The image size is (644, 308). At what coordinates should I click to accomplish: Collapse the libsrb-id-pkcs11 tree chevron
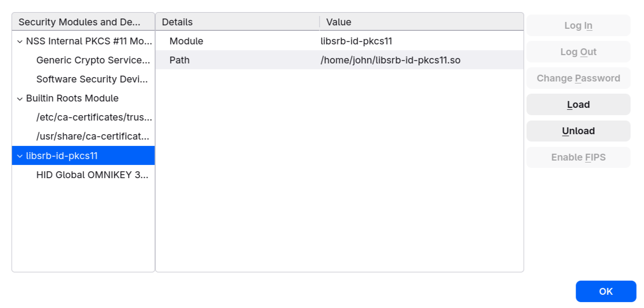[20, 156]
